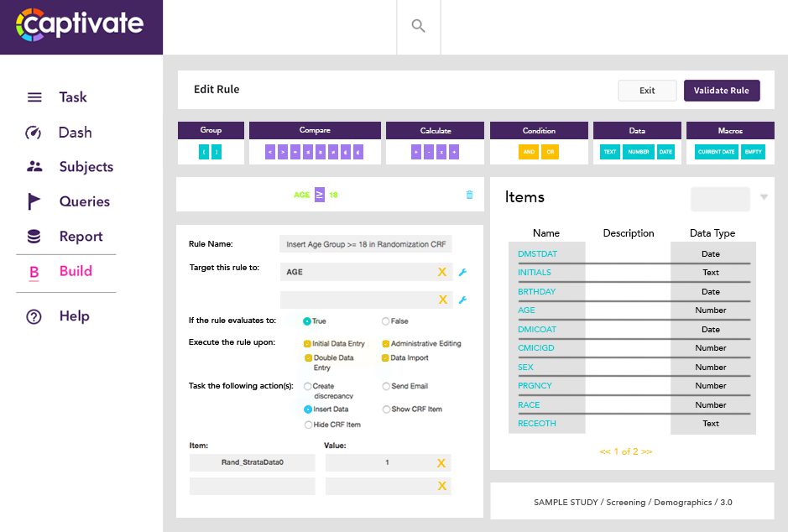Toggle the Administrative Editing checkbox
Viewport: 788px width, 532px height.
(385, 343)
